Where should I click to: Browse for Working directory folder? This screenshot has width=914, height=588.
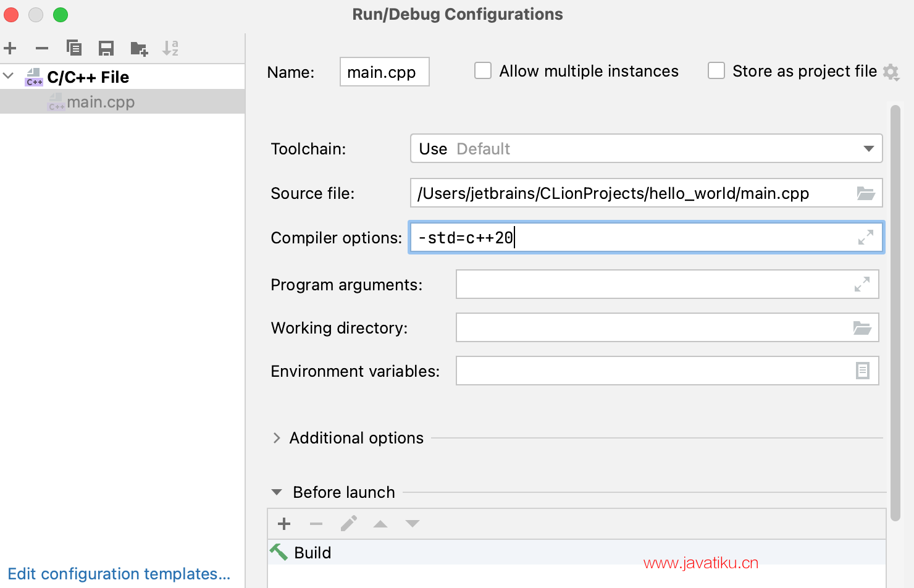click(x=862, y=327)
